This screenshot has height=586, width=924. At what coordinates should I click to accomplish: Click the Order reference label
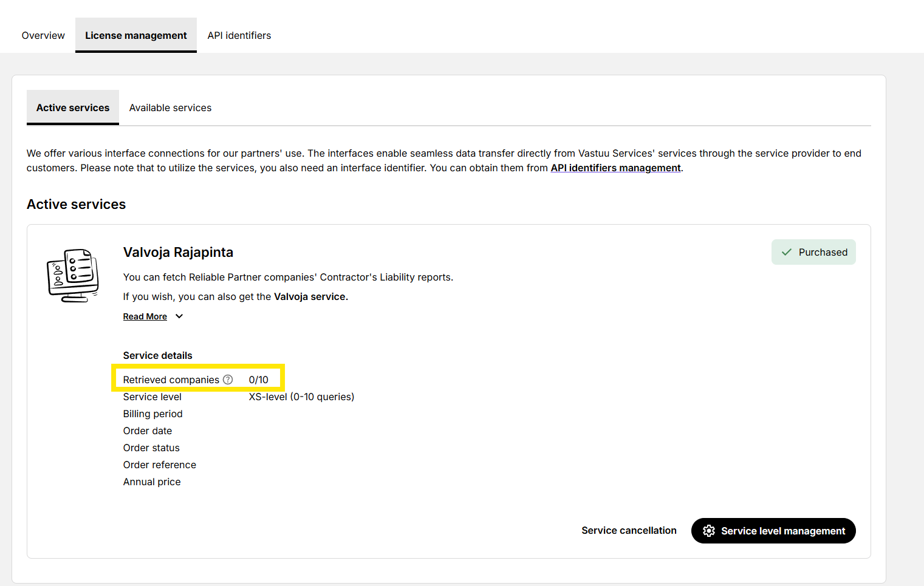pyautogui.click(x=159, y=465)
